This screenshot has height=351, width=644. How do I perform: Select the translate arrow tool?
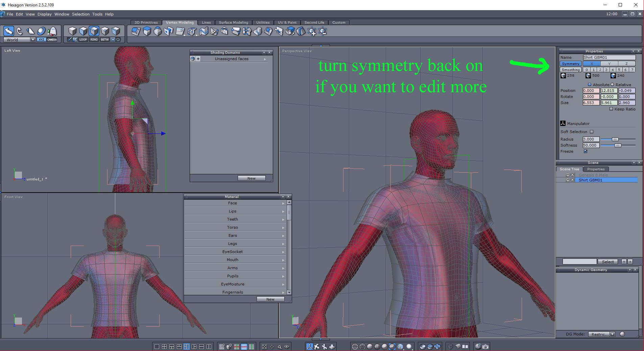pyautogui.click(x=9, y=31)
